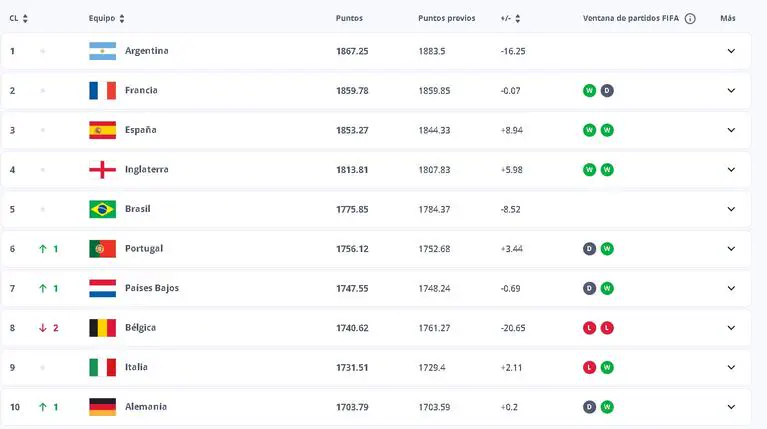
Task: Sort by the +/- column arrows
Action: [x=518, y=19]
